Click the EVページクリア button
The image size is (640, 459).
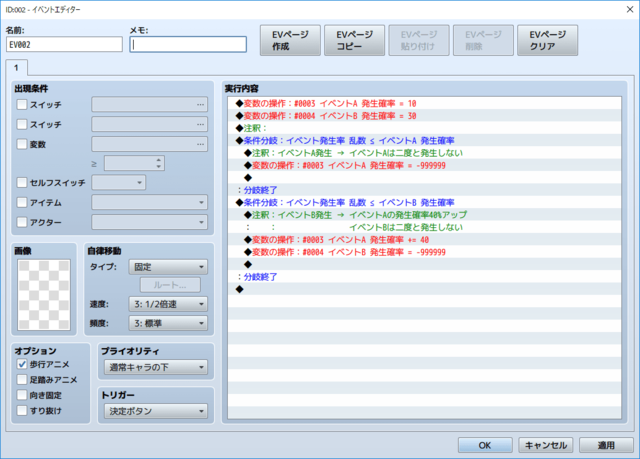point(547,40)
